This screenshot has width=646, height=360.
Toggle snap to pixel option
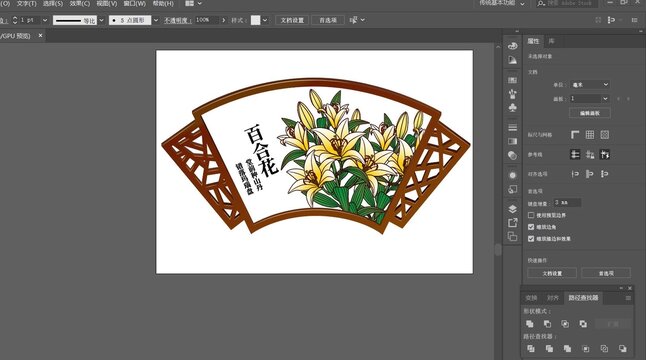(590, 174)
